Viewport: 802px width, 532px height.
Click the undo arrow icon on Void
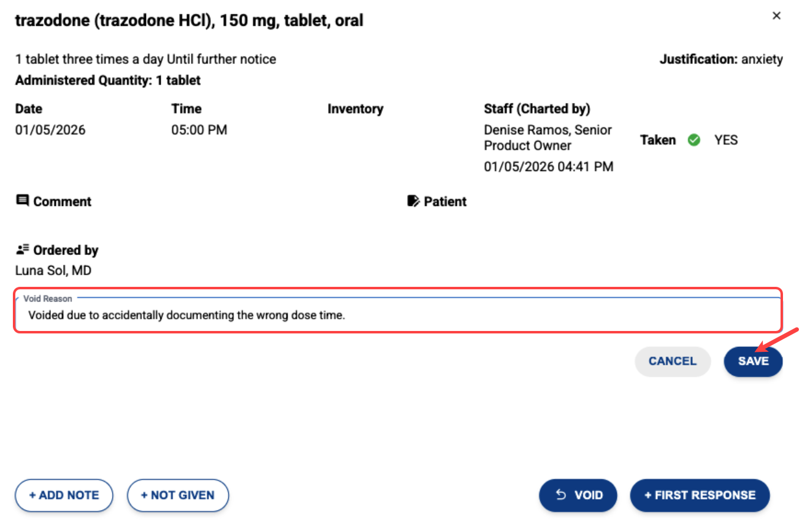point(560,495)
